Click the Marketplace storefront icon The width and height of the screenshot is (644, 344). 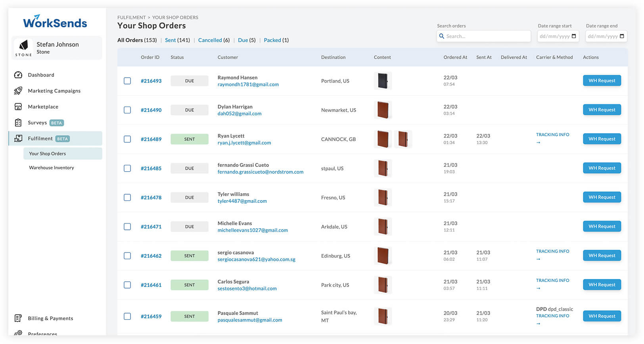[18, 107]
